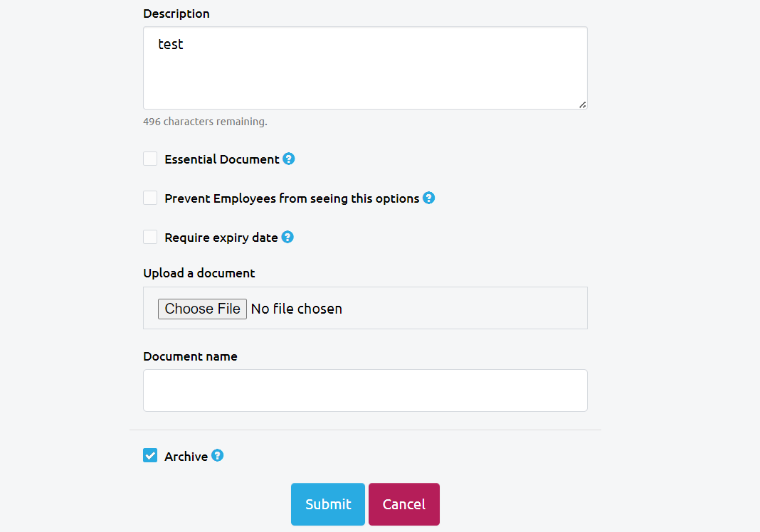
Task: Enable the Essential Document checkbox
Action: click(x=150, y=159)
